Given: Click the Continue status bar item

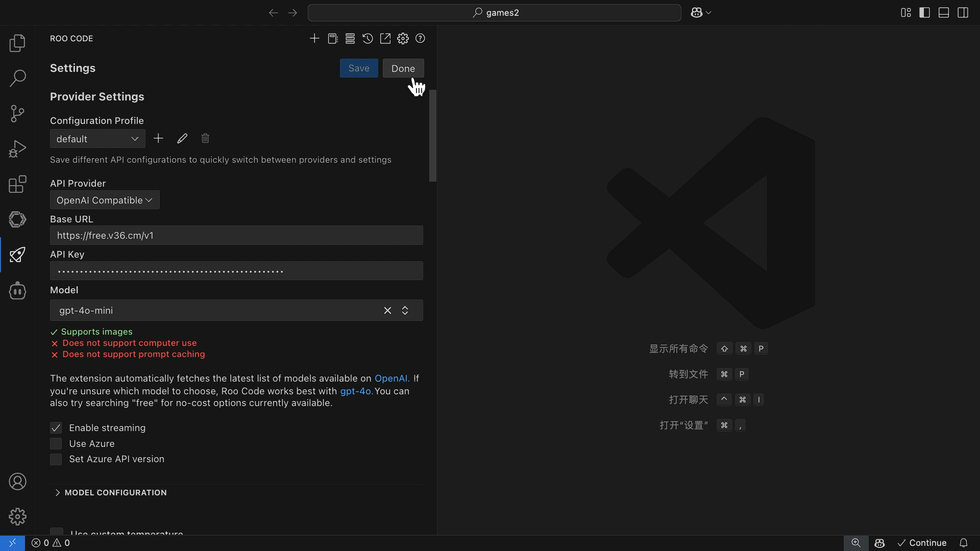Looking at the screenshot, I should coord(922,543).
